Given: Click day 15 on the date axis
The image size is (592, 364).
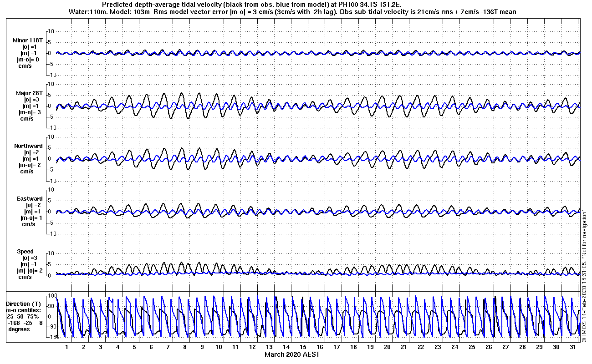Looking at the screenshot, I should (303, 347).
